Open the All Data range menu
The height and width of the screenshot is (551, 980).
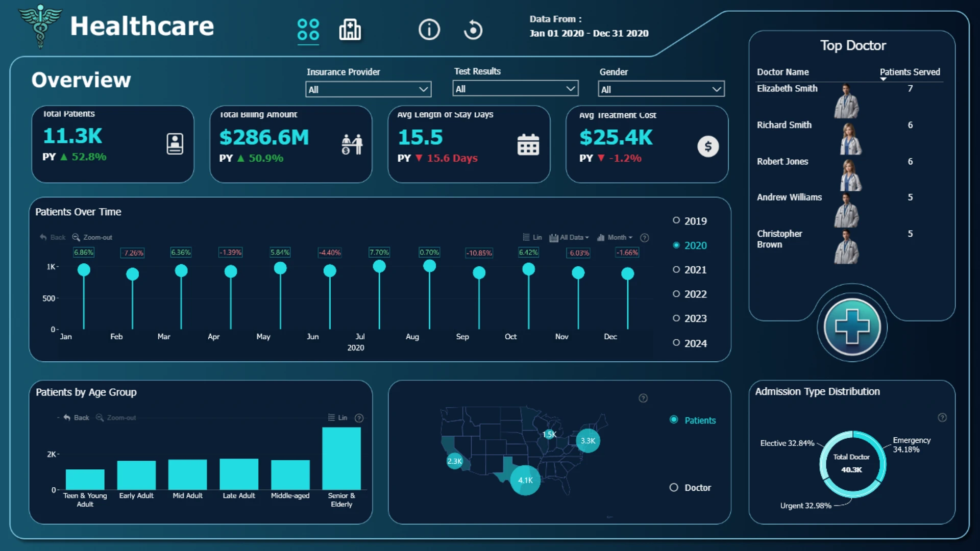tap(569, 238)
